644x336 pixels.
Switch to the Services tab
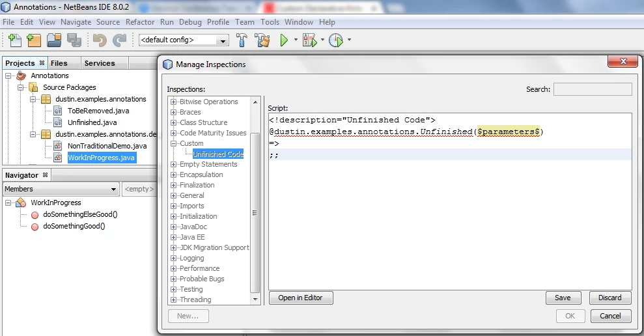pyautogui.click(x=100, y=63)
